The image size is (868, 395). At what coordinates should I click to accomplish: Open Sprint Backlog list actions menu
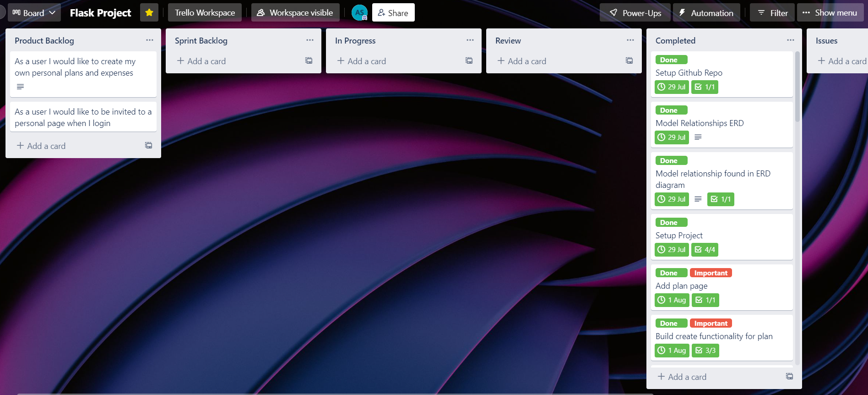tap(310, 40)
